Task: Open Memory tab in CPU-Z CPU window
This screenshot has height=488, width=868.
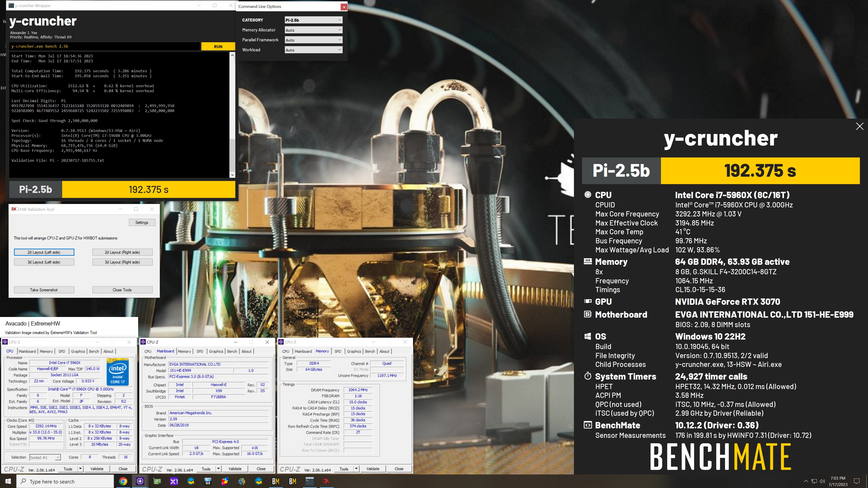Action: (x=46, y=351)
